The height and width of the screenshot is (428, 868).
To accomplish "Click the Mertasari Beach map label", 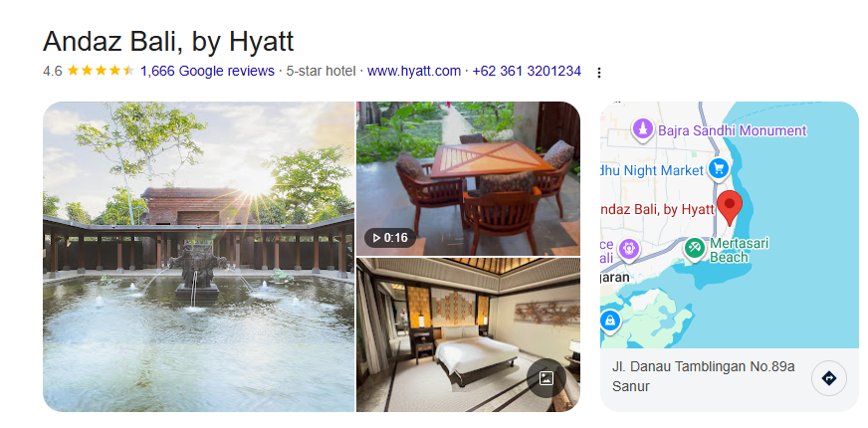I will 739,250.
